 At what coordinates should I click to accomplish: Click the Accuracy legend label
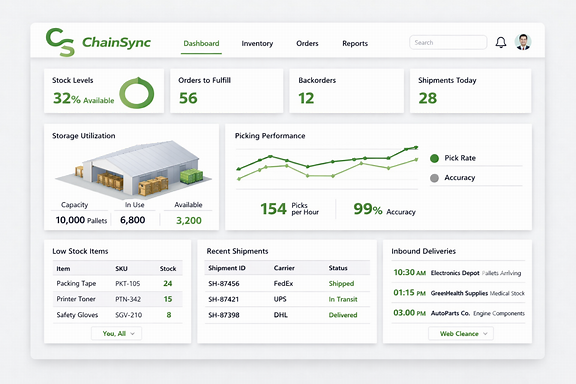(x=460, y=178)
